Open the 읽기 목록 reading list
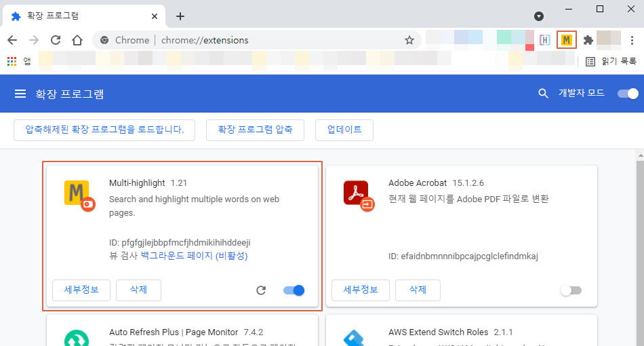Screen dimensions: 644x346 tap(611, 61)
